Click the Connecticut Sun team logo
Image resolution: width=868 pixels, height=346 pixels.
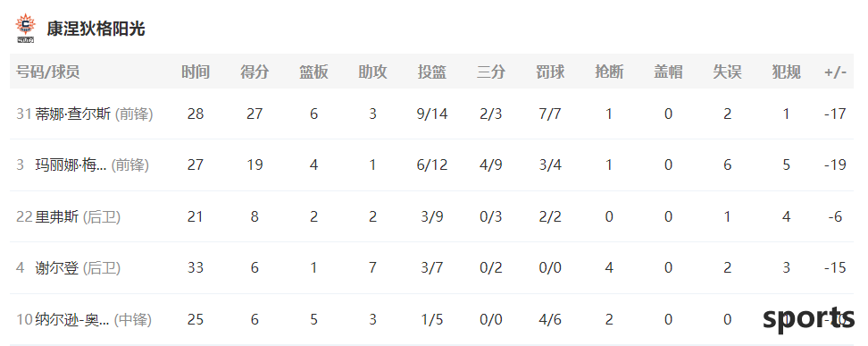pos(25,29)
